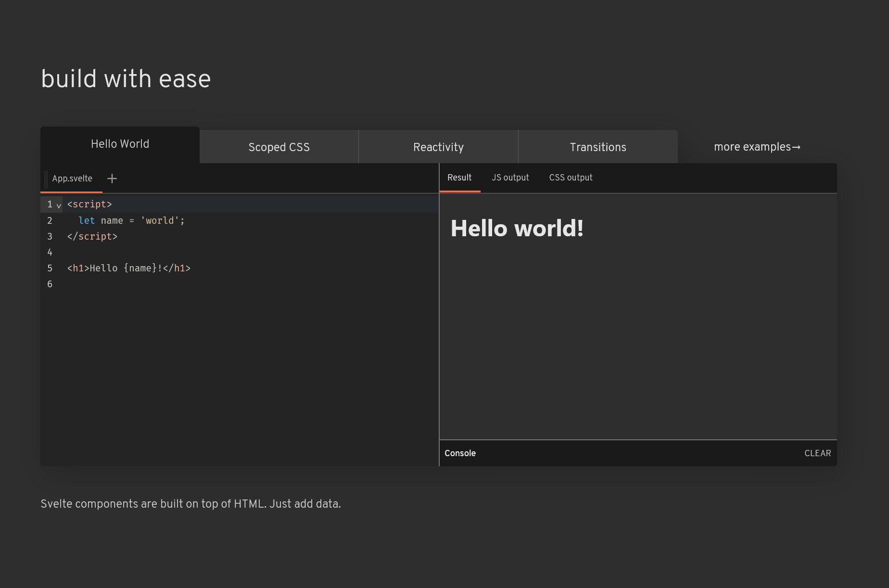The width and height of the screenshot is (889, 588).
Task: Click the rendered Hello world! heading
Action: click(x=517, y=229)
